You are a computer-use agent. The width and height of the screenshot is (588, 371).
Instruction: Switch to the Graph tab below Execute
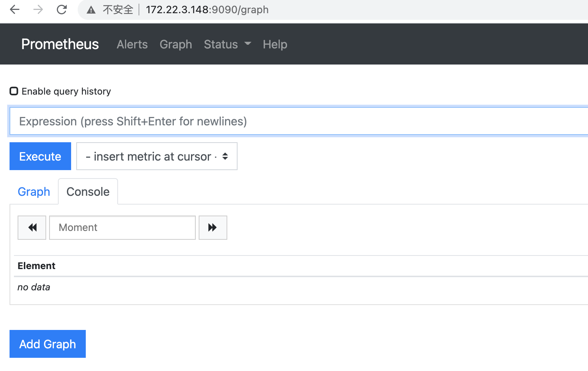tap(34, 192)
